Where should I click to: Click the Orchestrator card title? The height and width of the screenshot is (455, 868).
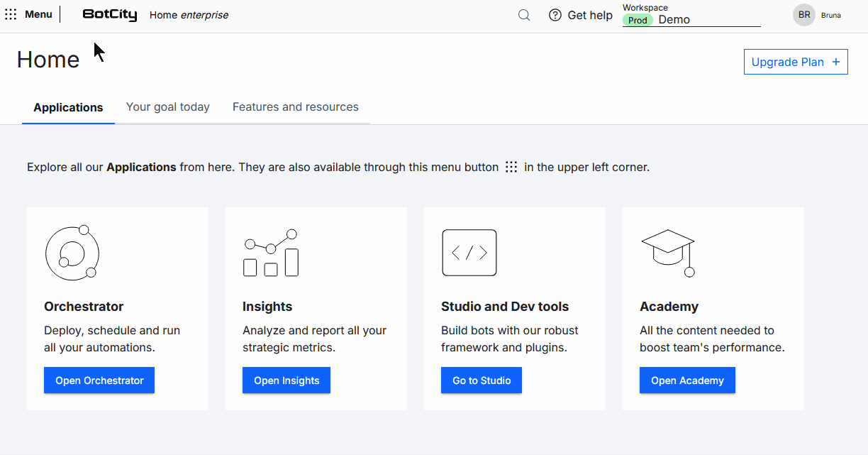84,307
